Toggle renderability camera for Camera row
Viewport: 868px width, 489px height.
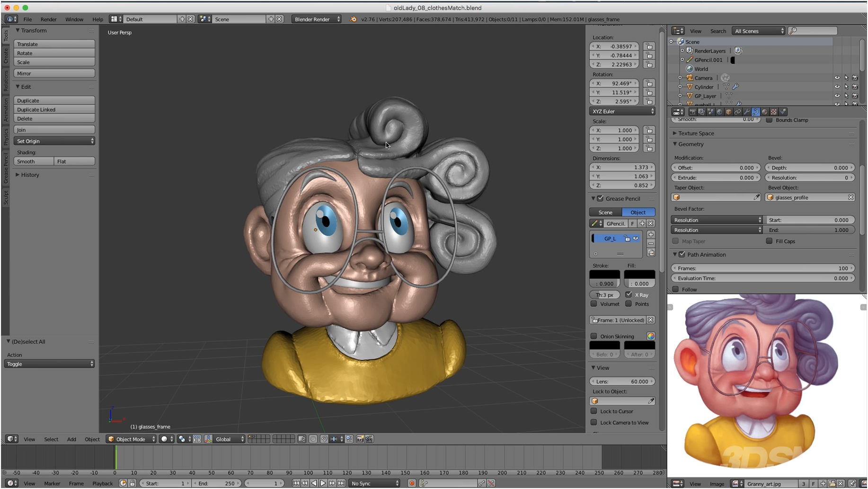[x=855, y=78]
